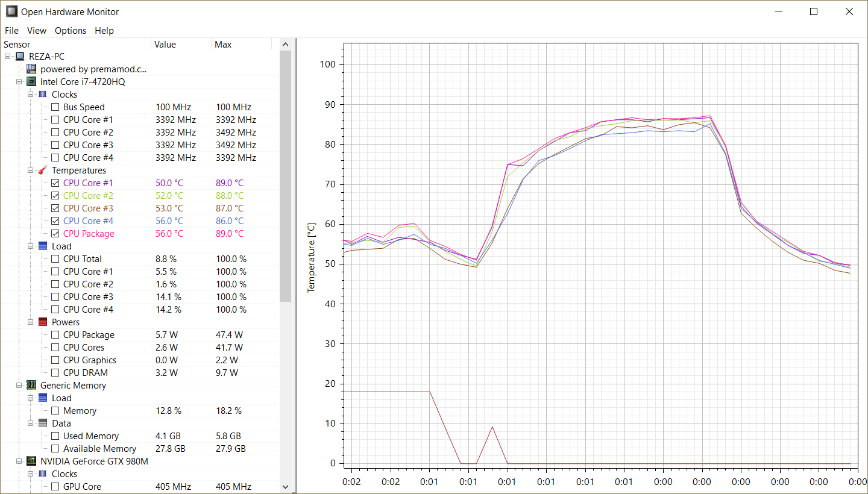The width and height of the screenshot is (868, 494).
Task: Enable the Bus Speed plot checkbox
Action: coord(55,107)
